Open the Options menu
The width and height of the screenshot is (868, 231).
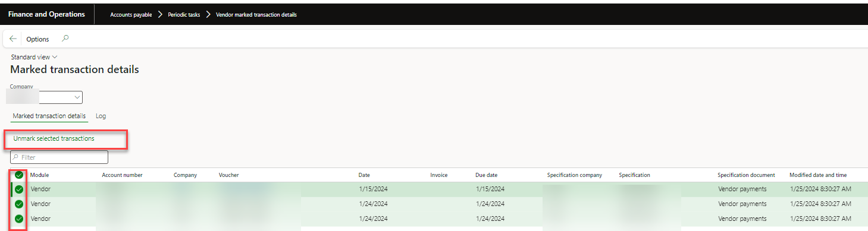click(x=37, y=39)
